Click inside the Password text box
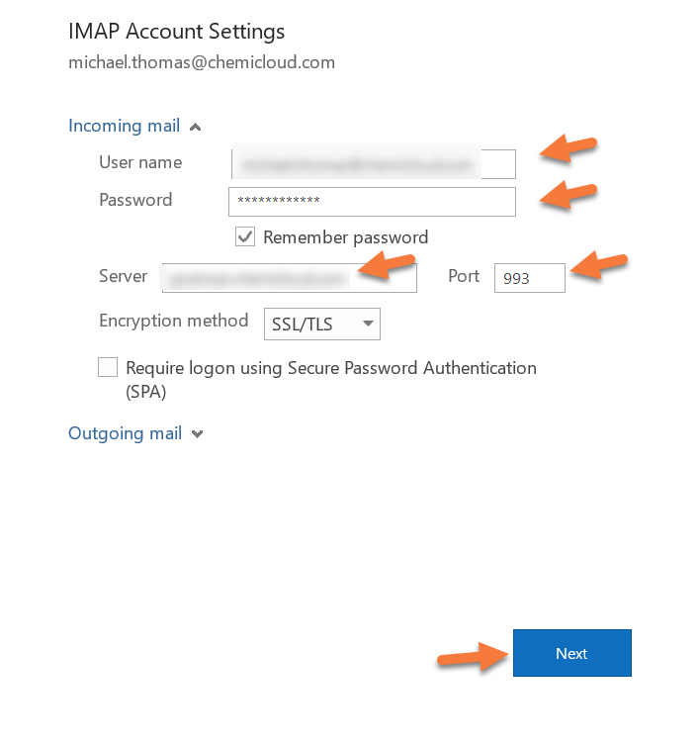The image size is (700, 745). [x=372, y=201]
